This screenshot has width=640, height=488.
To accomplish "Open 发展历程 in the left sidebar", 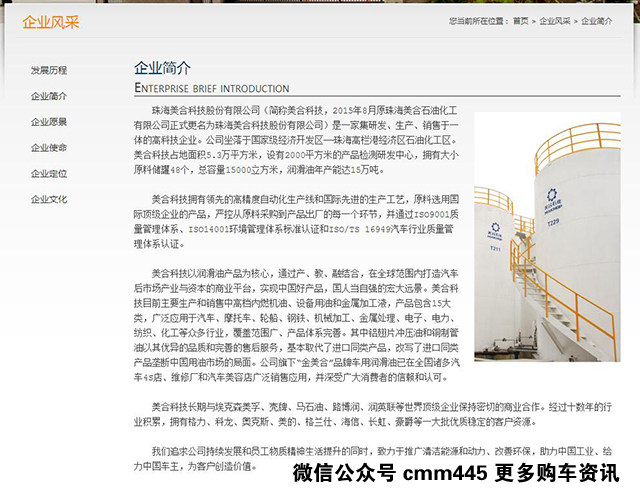I will point(49,70).
